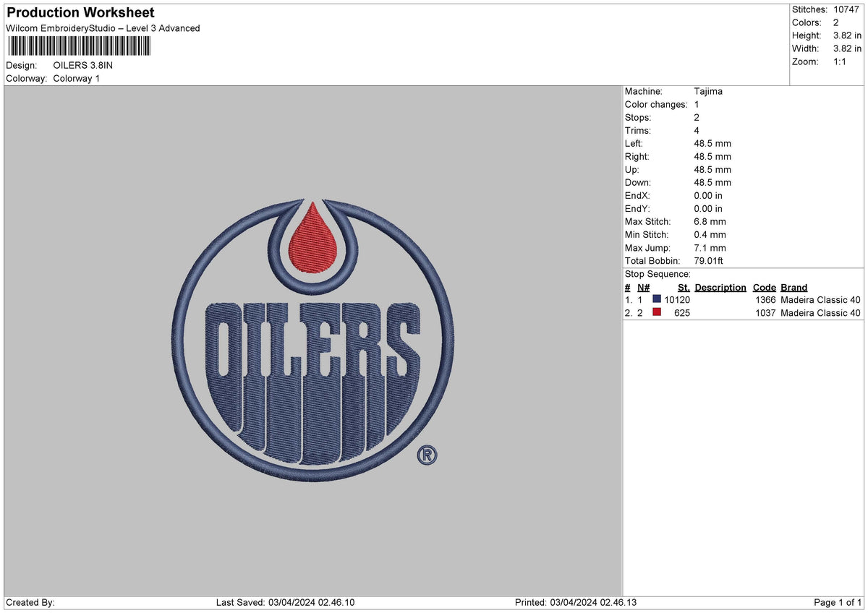Image resolution: width=868 pixels, height=613 pixels.
Task: Click thread code '1037'
Action: (765, 313)
